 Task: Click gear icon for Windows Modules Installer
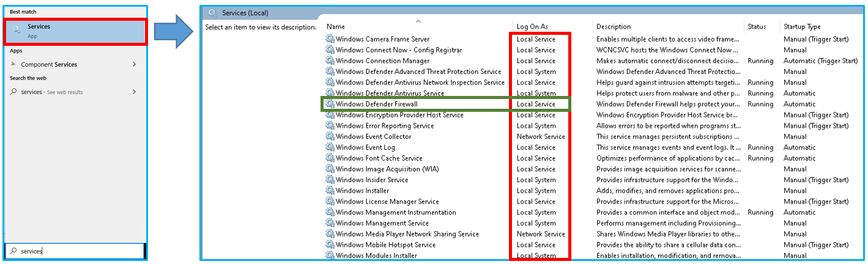click(330, 255)
